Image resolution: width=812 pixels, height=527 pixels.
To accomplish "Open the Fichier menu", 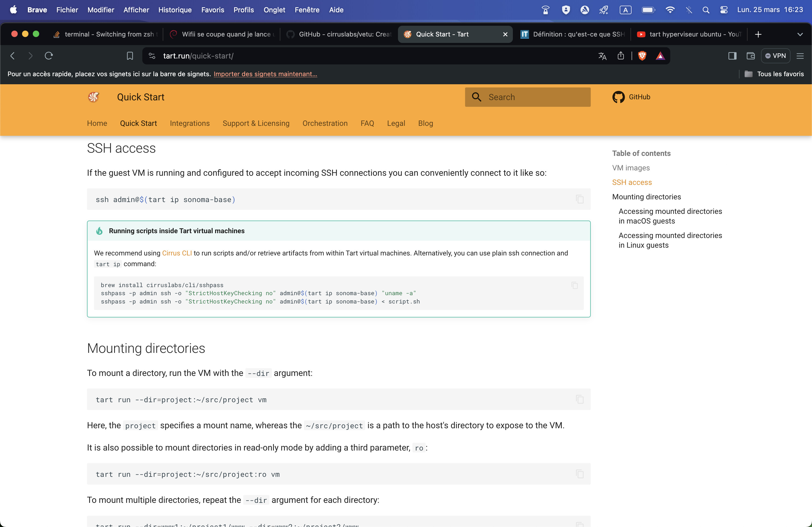I will pos(67,10).
